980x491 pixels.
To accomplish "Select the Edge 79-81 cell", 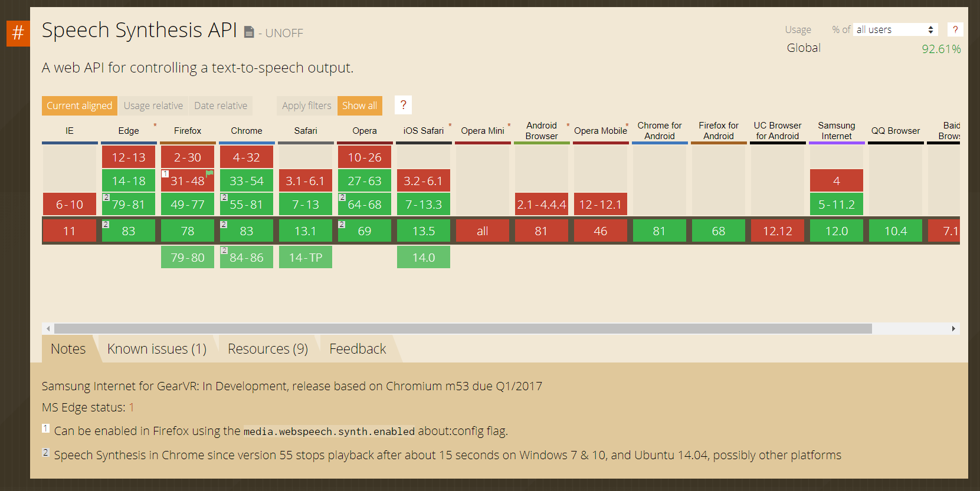I will [x=129, y=204].
